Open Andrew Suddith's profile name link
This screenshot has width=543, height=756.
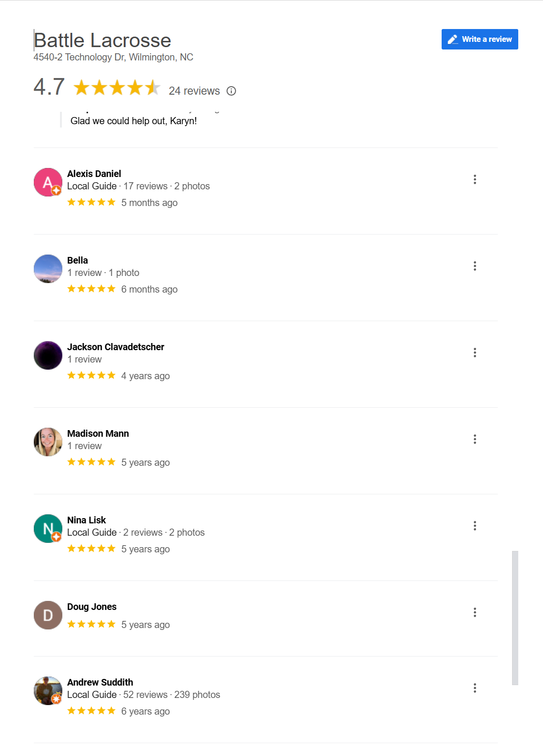click(x=100, y=682)
